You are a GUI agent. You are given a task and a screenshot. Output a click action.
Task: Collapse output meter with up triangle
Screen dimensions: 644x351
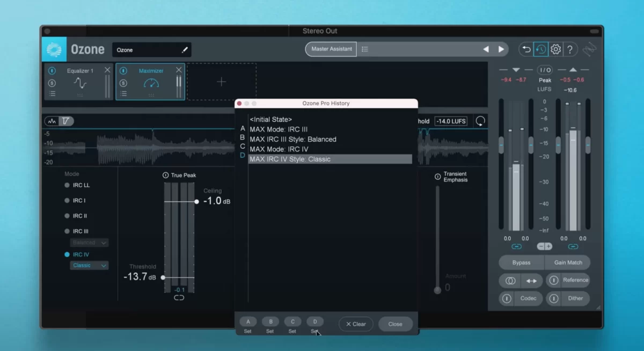(x=573, y=70)
